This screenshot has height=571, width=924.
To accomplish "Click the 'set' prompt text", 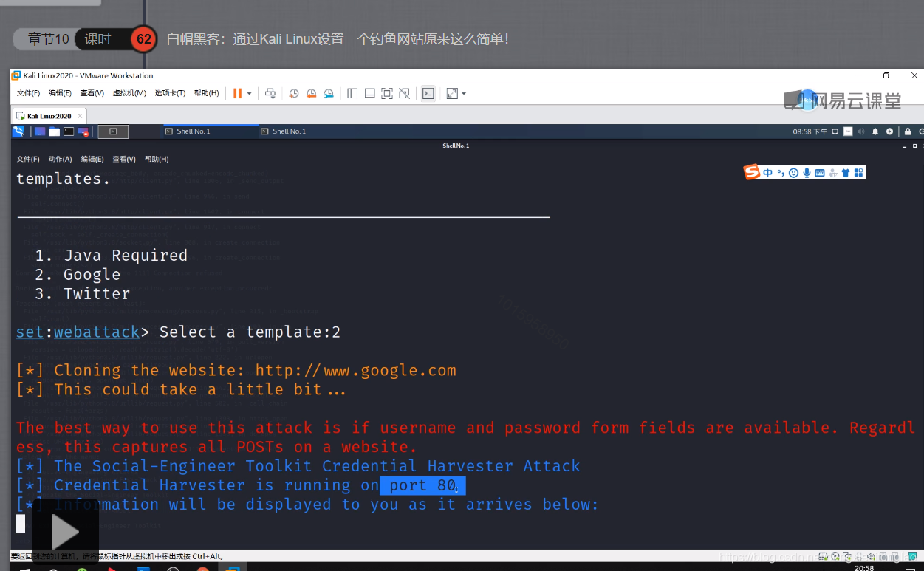I will click(30, 332).
